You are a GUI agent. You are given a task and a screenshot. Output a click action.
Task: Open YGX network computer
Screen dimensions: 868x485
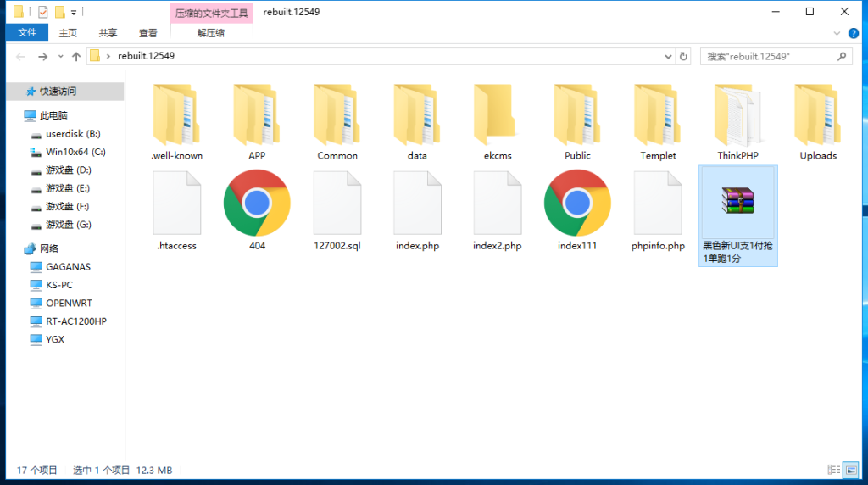[55, 339]
